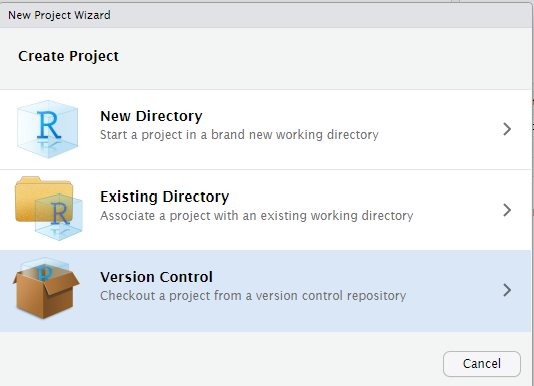This screenshot has width=534, height=386.
Task: Click the cardboard box Version Control icon
Action: 46,288
